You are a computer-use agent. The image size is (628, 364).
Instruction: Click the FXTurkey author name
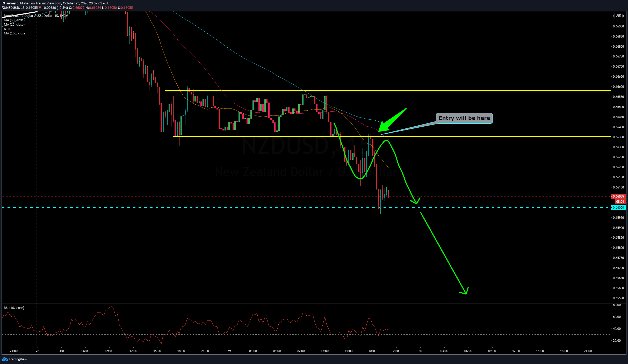[x=9, y=3]
